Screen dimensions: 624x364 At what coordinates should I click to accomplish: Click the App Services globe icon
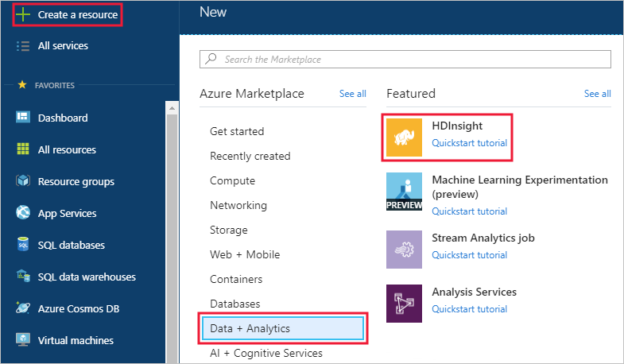coord(23,213)
